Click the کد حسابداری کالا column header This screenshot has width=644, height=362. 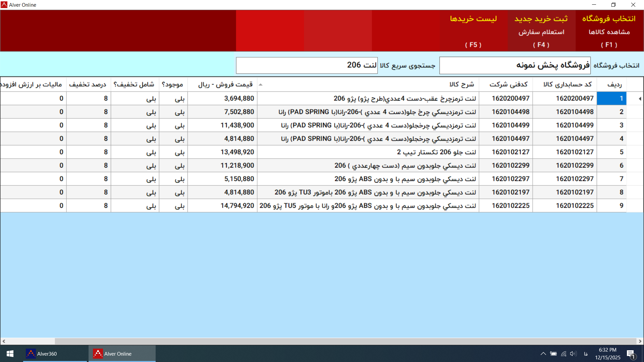click(567, 84)
